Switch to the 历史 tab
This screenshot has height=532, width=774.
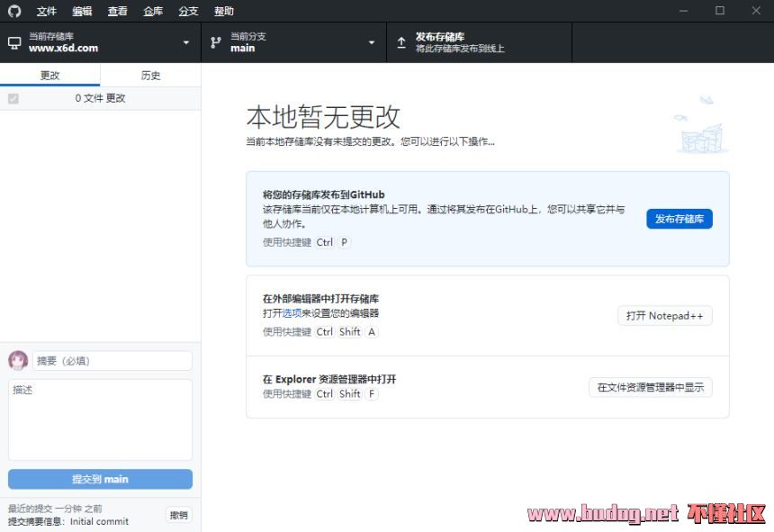(150, 76)
